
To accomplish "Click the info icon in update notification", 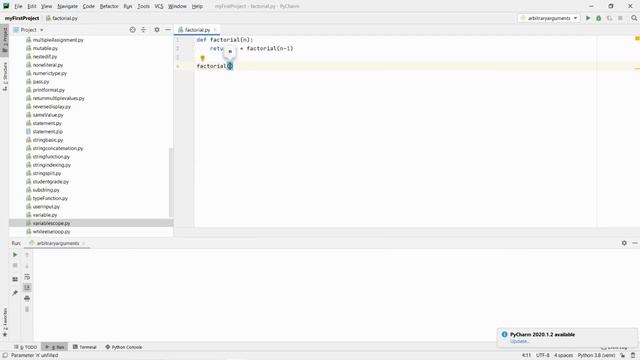I will [x=504, y=334].
